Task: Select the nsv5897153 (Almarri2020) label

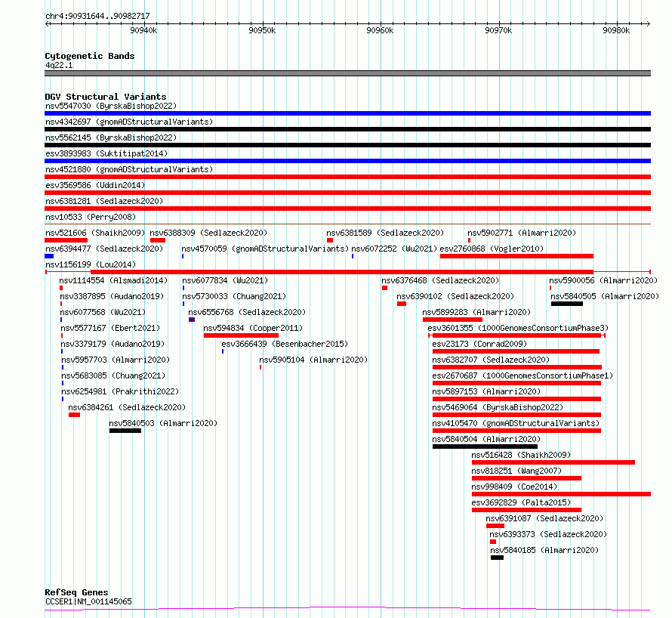Action: [x=486, y=391]
